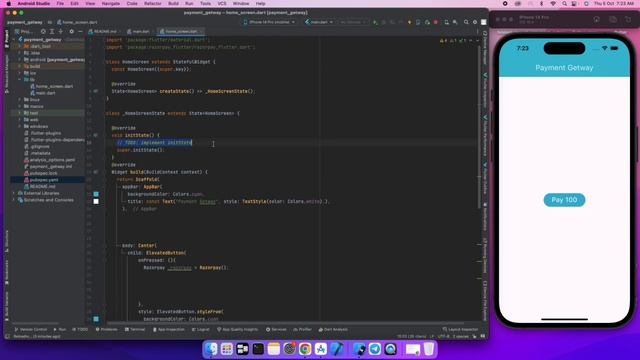This screenshot has width=640, height=360.
Task: Switch to the README.md editor tab
Action: coord(105,31)
